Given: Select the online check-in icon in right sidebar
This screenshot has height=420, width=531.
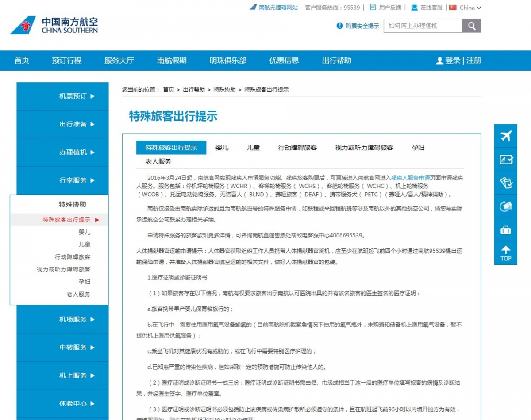Looking at the screenshot, I should (x=505, y=160).
